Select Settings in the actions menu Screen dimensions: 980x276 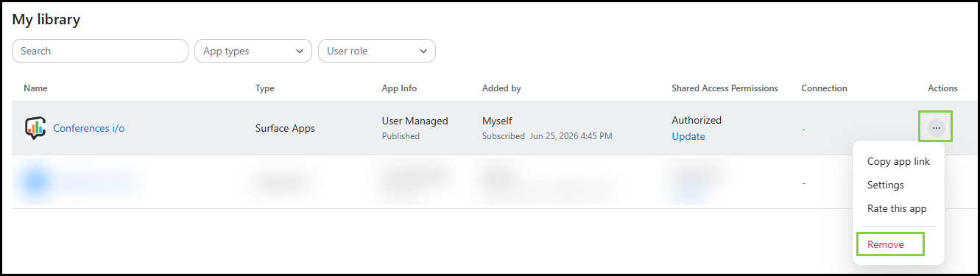886,185
